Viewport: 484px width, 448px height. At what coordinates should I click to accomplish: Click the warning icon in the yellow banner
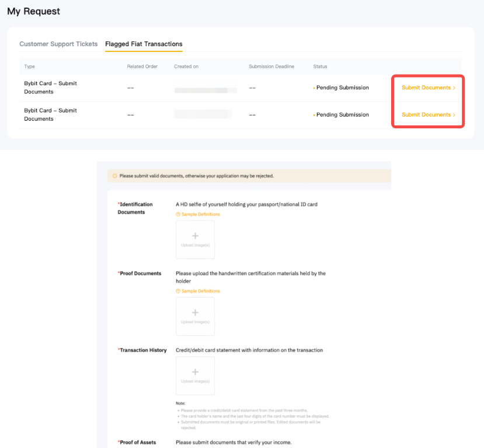tap(114, 176)
